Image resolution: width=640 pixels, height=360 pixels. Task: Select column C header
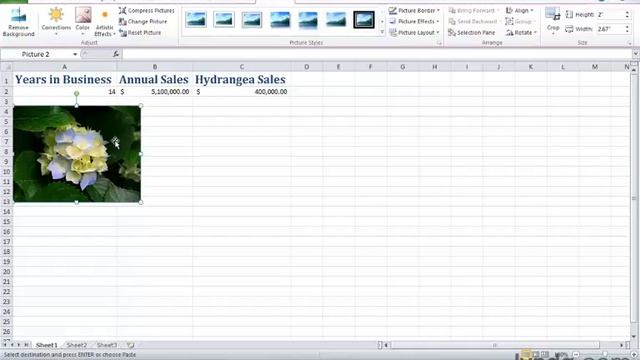[x=242, y=67]
